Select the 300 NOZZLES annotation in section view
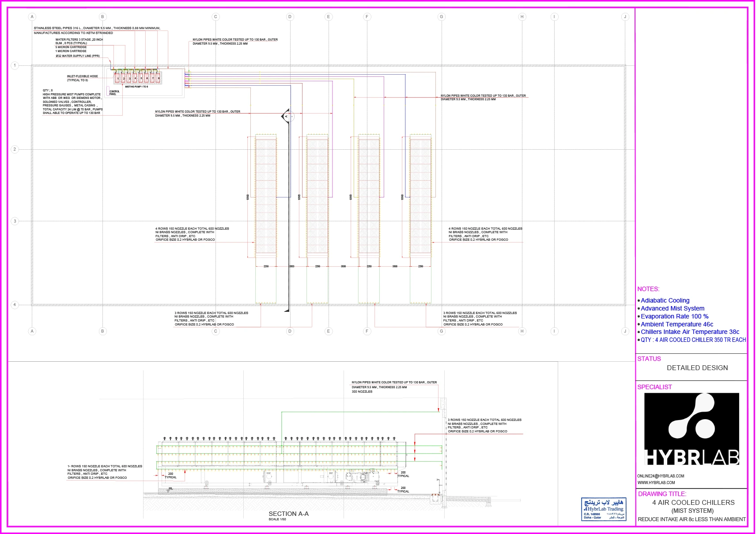 362,392
